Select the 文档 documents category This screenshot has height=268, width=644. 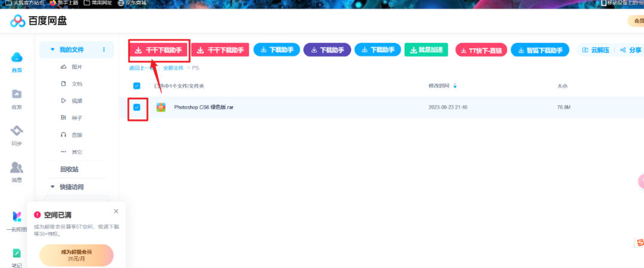[x=72, y=84]
